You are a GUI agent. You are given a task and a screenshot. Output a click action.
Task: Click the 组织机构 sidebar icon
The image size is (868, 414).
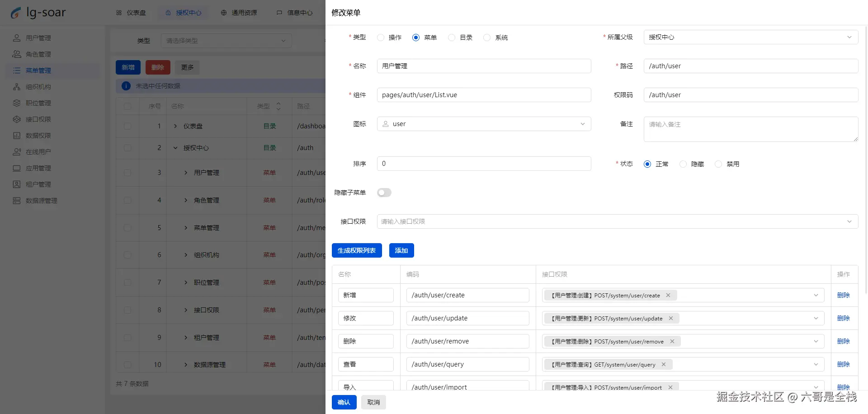point(17,87)
